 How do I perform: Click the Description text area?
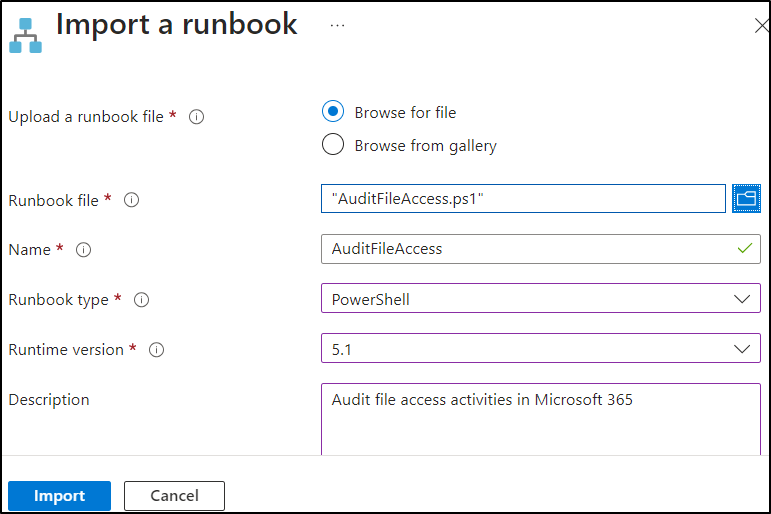[x=541, y=419]
